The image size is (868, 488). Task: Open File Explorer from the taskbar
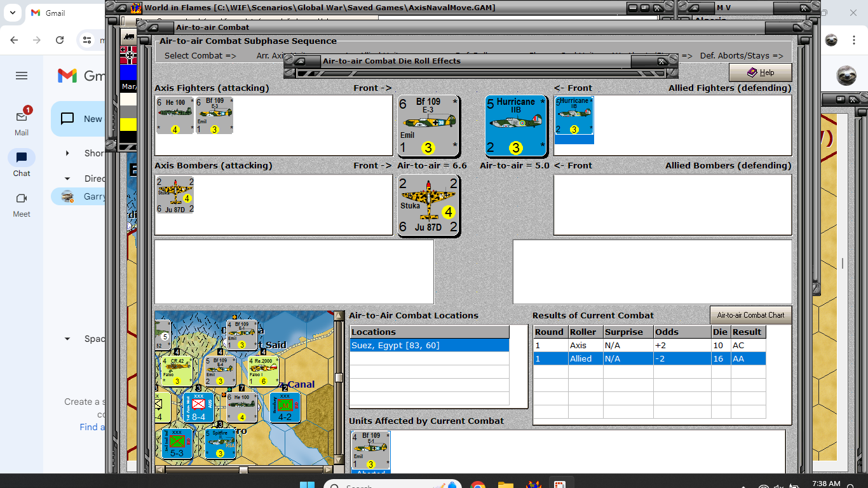tap(505, 486)
